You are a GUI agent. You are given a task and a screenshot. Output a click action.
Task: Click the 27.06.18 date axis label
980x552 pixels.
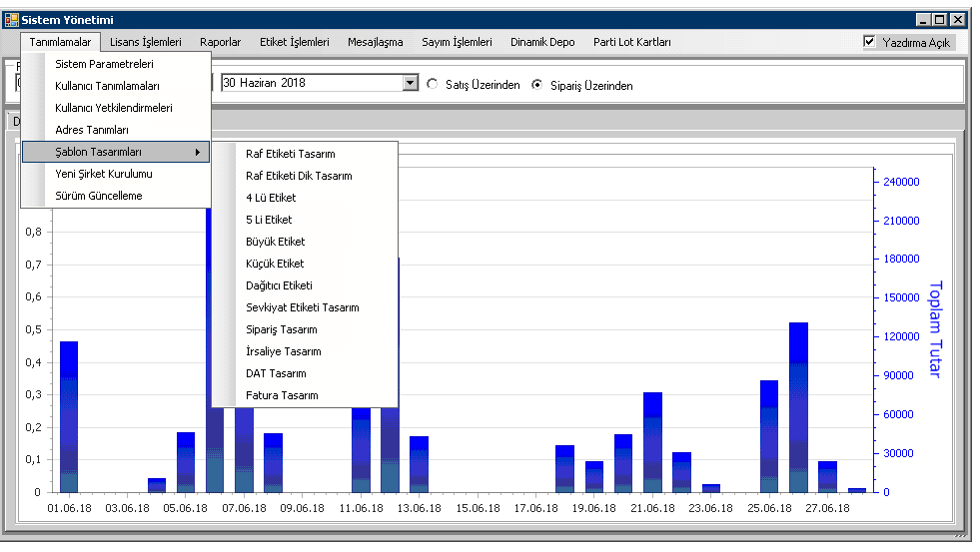pyautogui.click(x=827, y=508)
